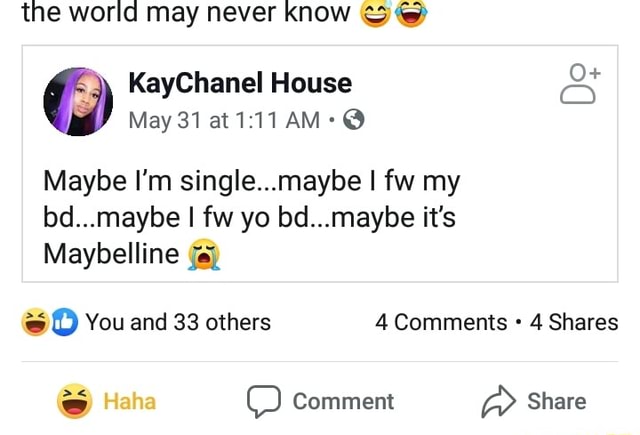Click the Haha emoji in reaction summary
This screenshot has width=640, height=435.
click(x=34, y=322)
